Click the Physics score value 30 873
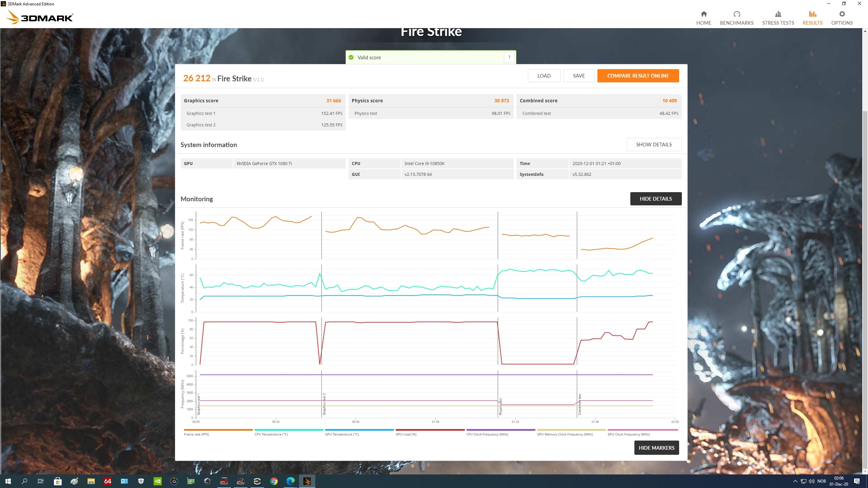 click(x=501, y=101)
